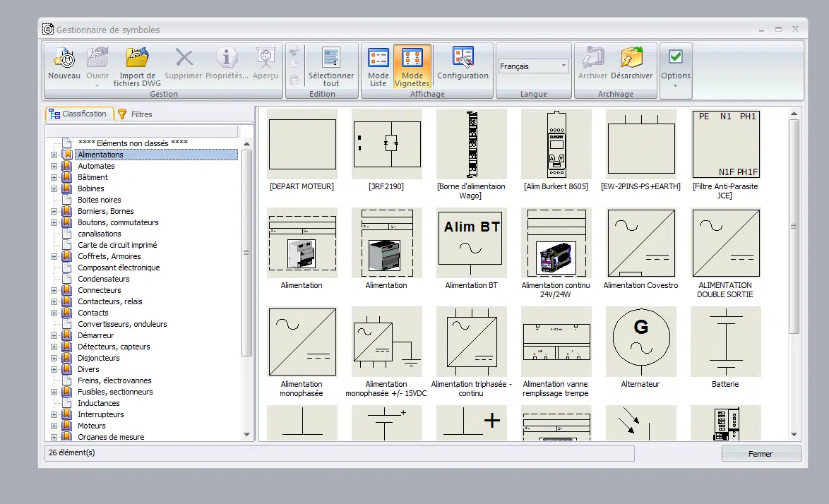Select Alimentation triphasée - continu thumbnail
The width and height of the screenshot is (829, 504).
(471, 342)
